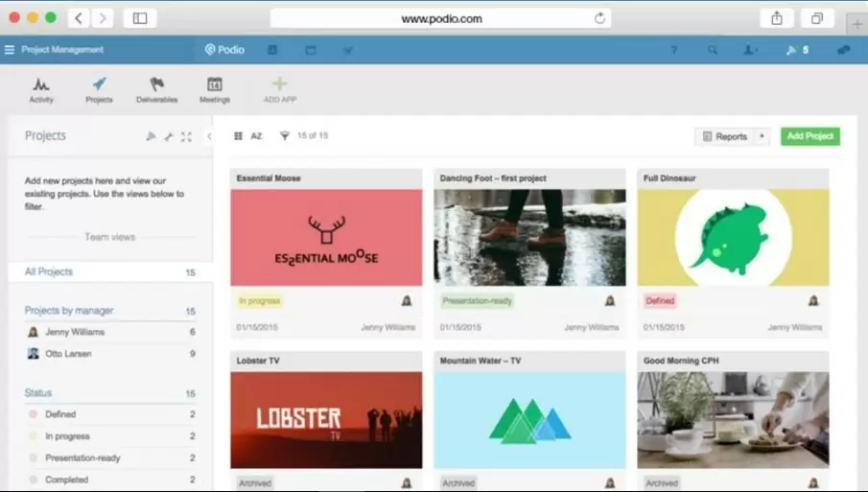Click the '15 of 15' filter count
Screen dimensions: 868x492
313,135
